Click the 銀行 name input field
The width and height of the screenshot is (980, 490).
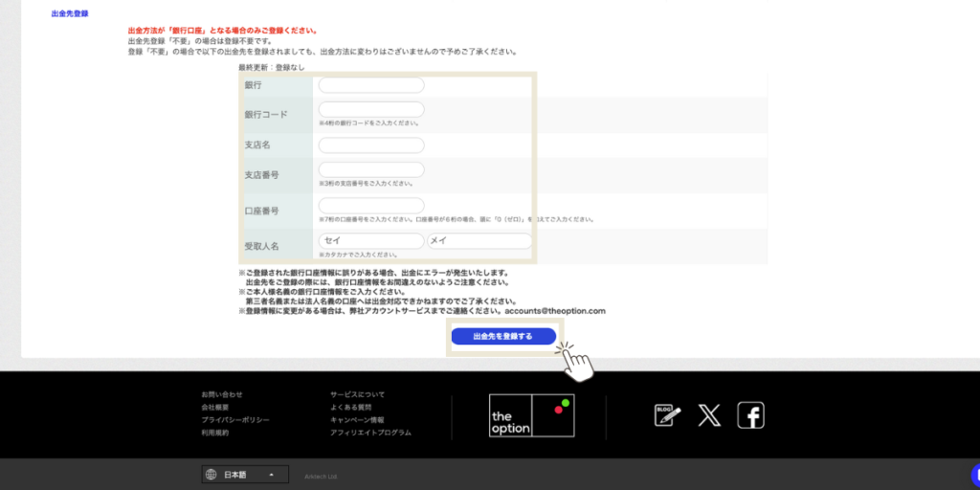[x=371, y=85]
